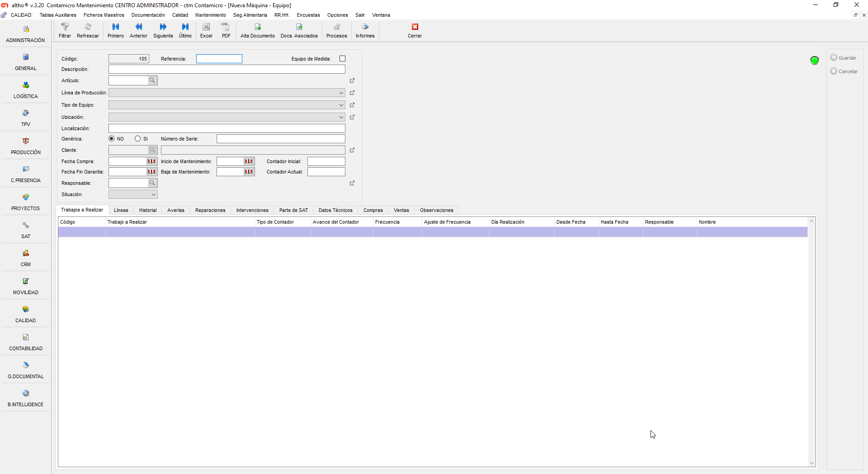Open the Mantenimiento menu
The image size is (868, 474).
tap(210, 15)
